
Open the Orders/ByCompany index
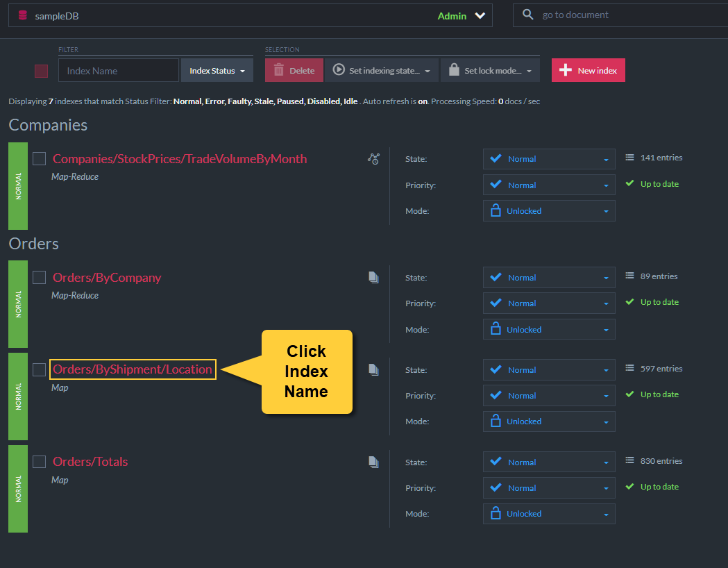(x=107, y=278)
